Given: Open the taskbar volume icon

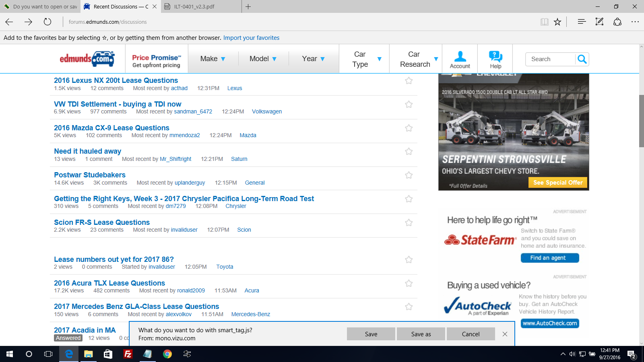Looking at the screenshot, I should (x=572, y=354).
